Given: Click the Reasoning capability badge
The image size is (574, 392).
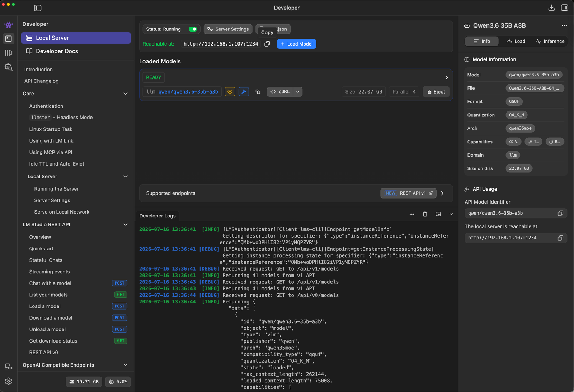Looking at the screenshot, I should pos(555,142).
